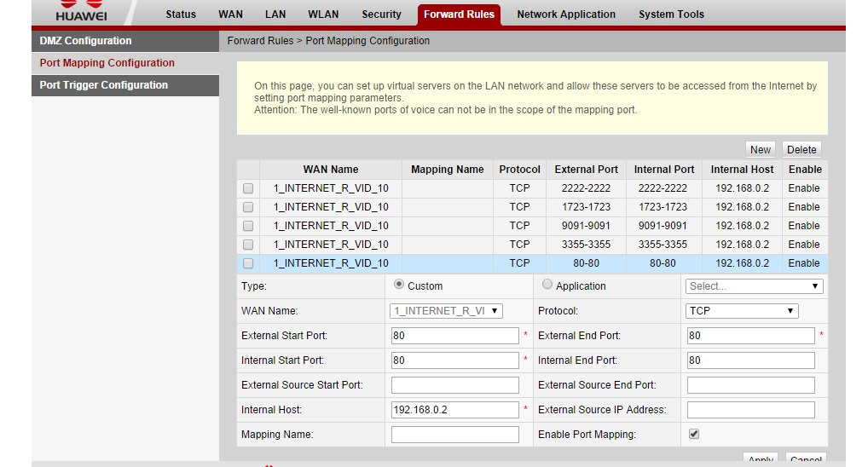Open the Network Application tab

pyautogui.click(x=566, y=14)
